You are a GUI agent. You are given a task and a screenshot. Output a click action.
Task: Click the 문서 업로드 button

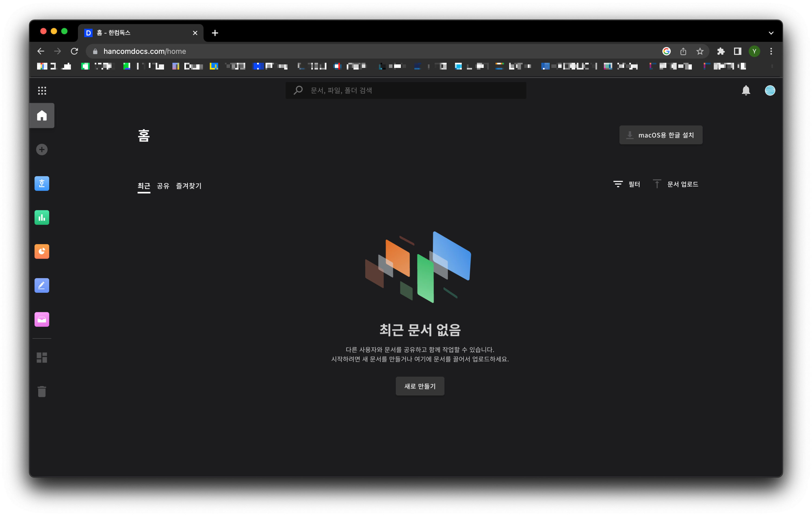point(676,184)
